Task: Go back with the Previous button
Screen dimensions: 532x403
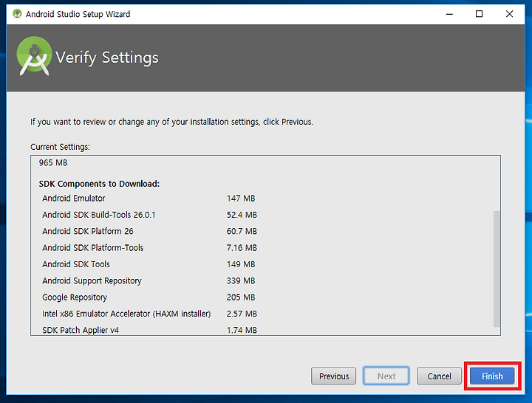Action: [x=333, y=376]
